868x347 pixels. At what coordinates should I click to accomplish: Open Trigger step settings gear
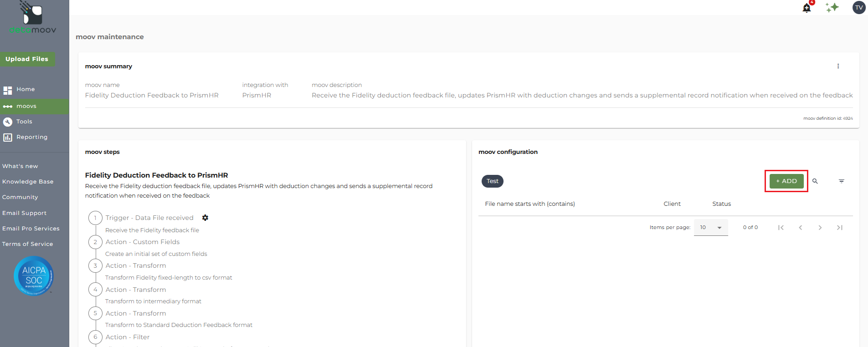[205, 218]
